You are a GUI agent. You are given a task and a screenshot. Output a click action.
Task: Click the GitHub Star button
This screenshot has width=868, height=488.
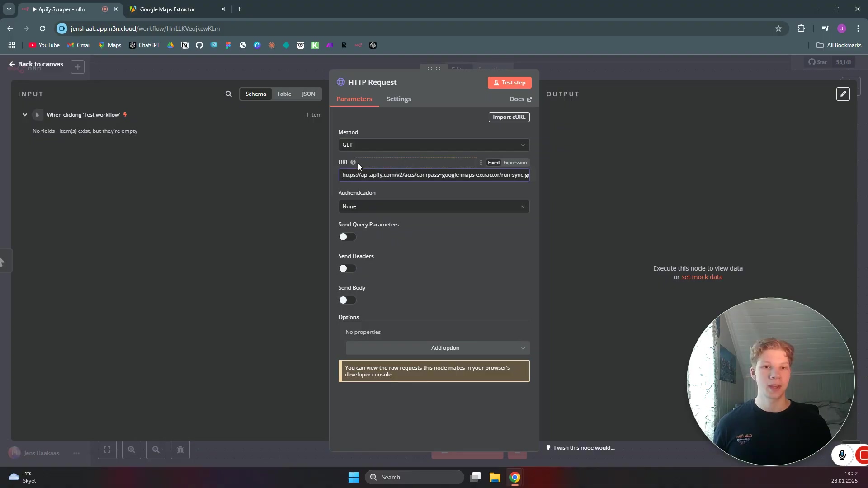817,62
